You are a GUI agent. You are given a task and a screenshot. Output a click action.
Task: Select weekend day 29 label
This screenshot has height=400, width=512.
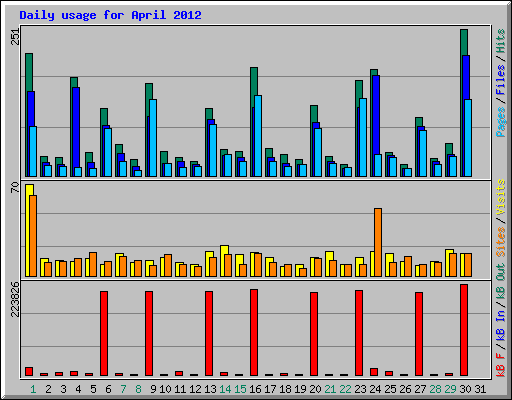click(x=450, y=389)
